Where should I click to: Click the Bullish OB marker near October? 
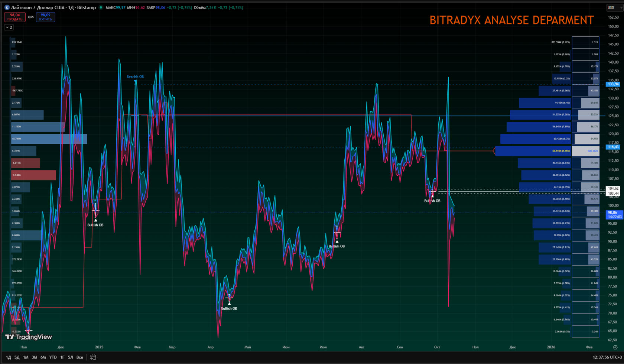[x=432, y=201]
